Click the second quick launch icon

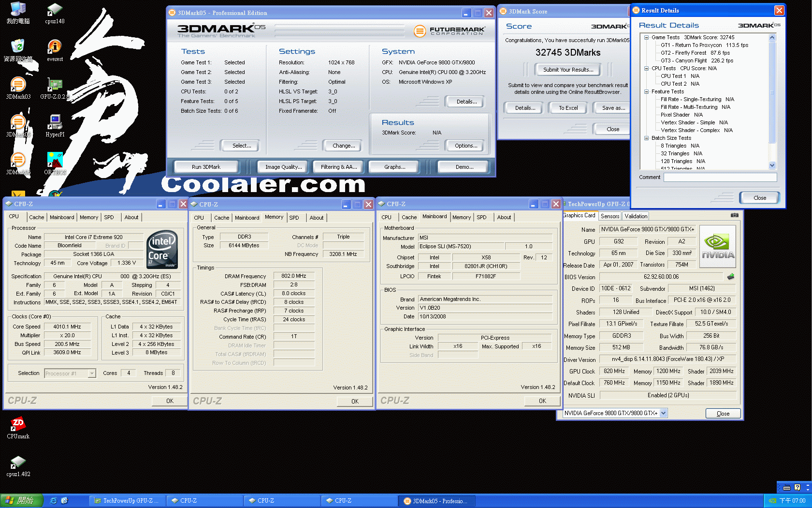click(64, 501)
